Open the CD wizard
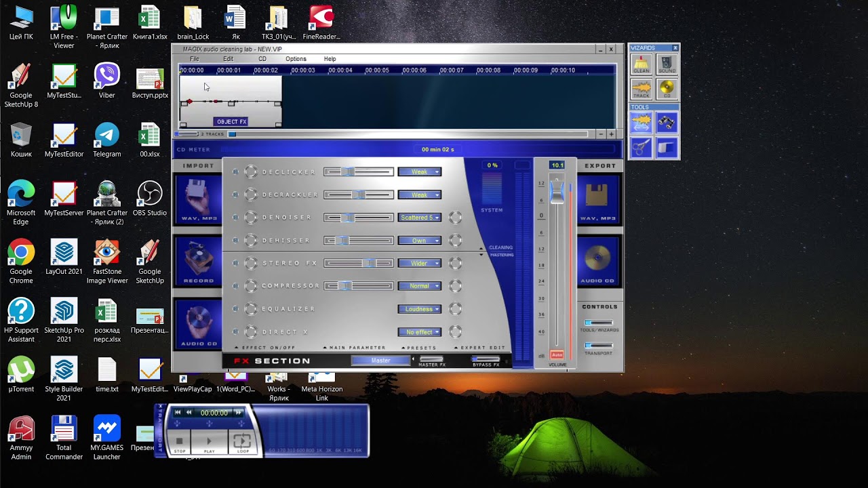The height and width of the screenshot is (488, 868). coord(667,89)
